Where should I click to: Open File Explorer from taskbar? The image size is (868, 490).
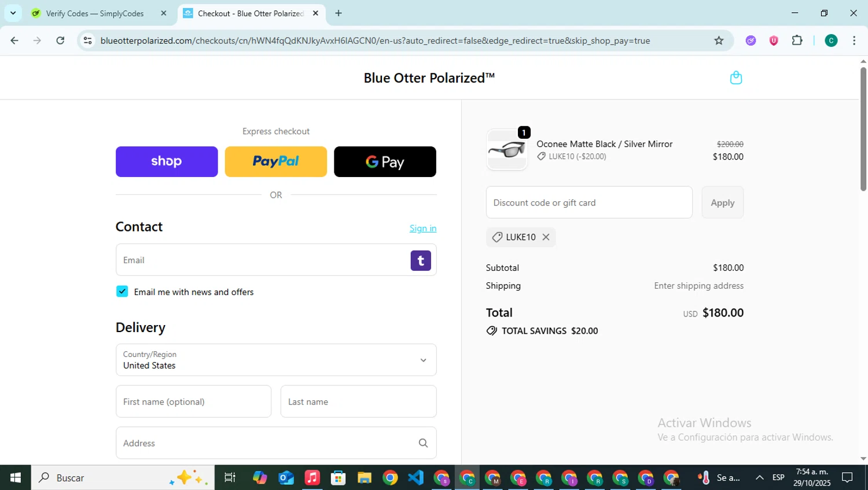(364, 478)
